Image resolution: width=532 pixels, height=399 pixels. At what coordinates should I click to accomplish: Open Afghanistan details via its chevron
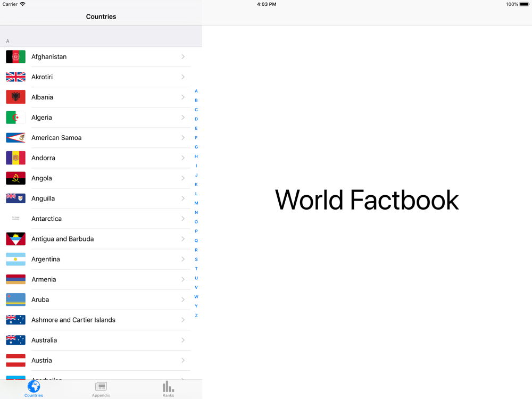pos(183,57)
